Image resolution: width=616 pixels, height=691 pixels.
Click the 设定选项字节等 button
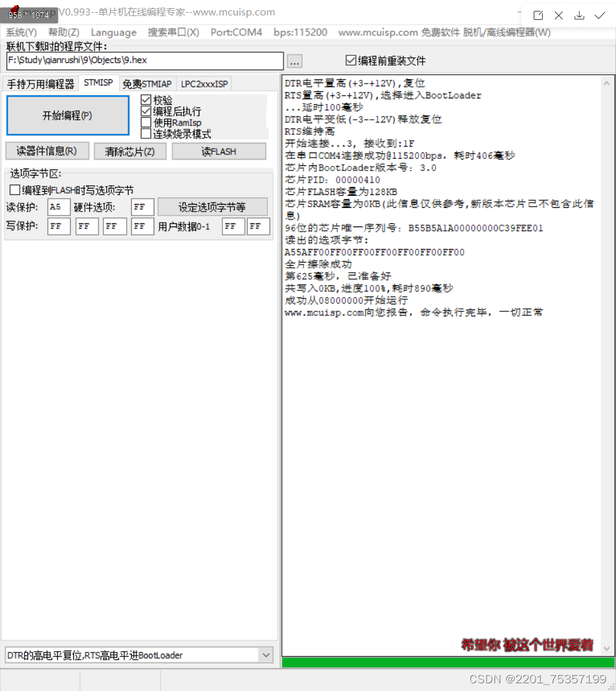[x=212, y=207]
